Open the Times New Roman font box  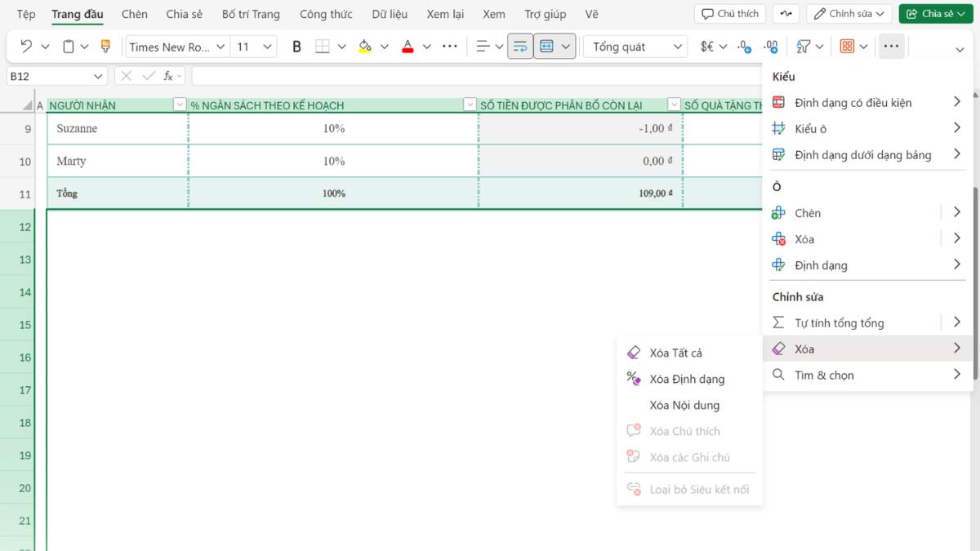pyautogui.click(x=177, y=47)
